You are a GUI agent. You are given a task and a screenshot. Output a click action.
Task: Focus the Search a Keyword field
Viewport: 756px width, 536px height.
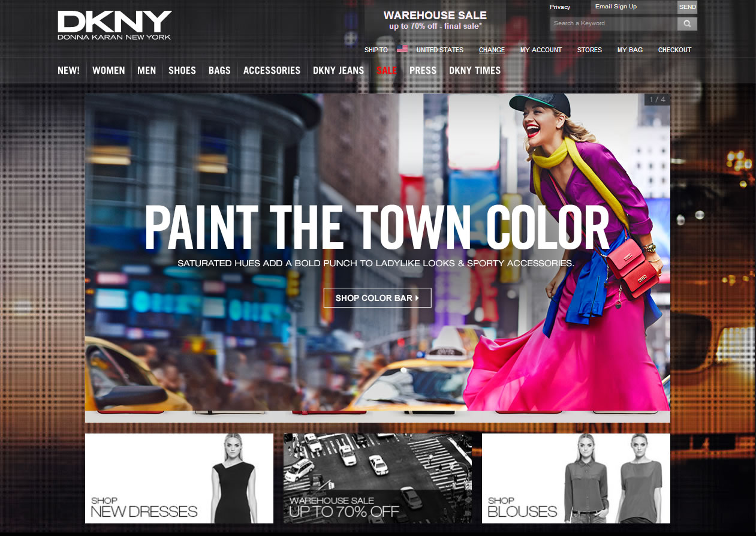pyautogui.click(x=613, y=24)
